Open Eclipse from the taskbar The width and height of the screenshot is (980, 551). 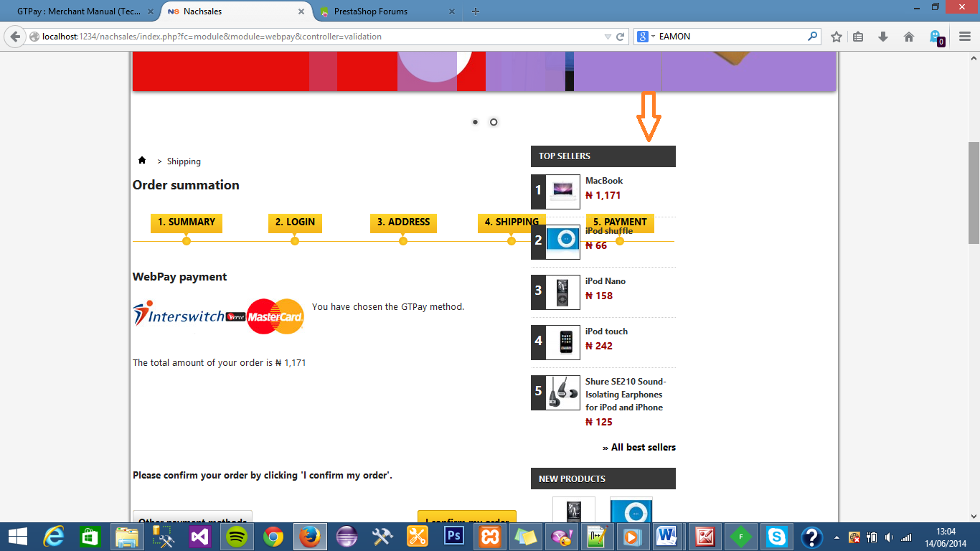[346, 537]
